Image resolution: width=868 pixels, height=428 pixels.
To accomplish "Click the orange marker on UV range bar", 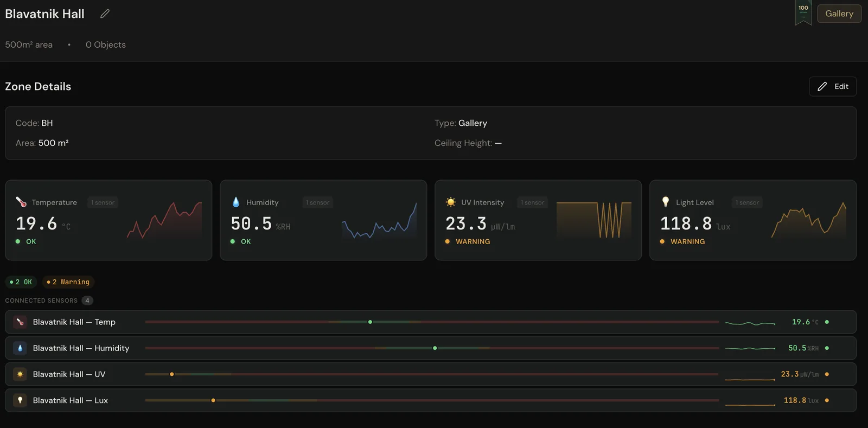I will [172, 374].
